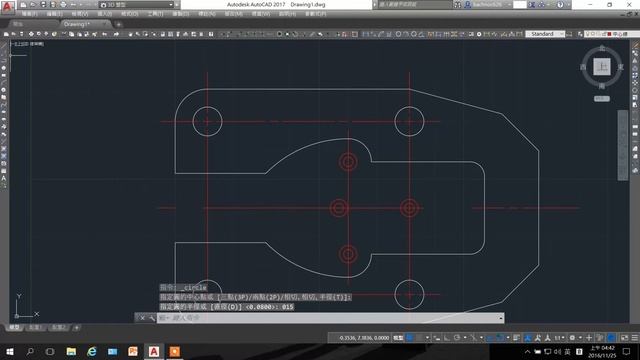This screenshot has width=640, height=360.
Task: Click the East label on ViewCube compass
Action: click(x=620, y=67)
